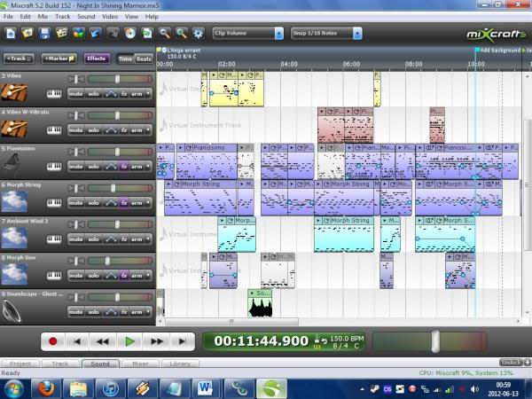Open fx on the 8 Morph Saw track
Image resolution: width=532 pixels, height=399 pixels.
click(x=124, y=276)
